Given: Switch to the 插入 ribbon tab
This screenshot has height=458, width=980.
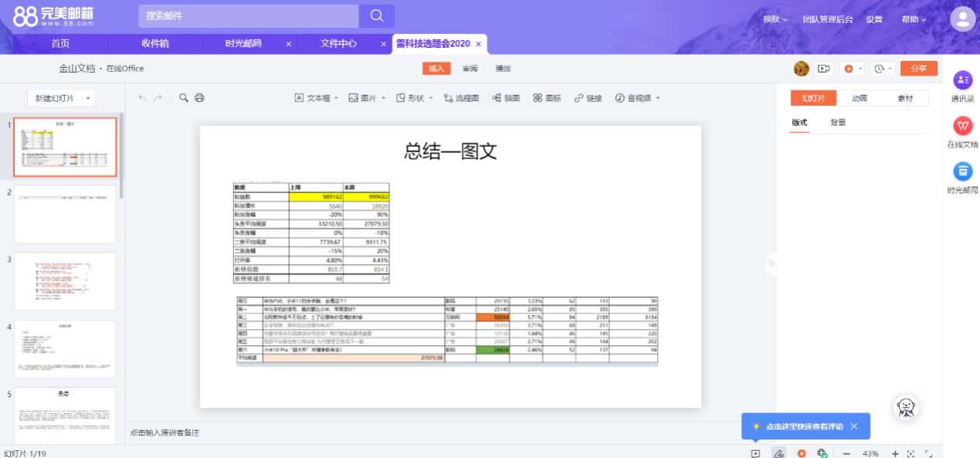Looking at the screenshot, I should (x=436, y=69).
